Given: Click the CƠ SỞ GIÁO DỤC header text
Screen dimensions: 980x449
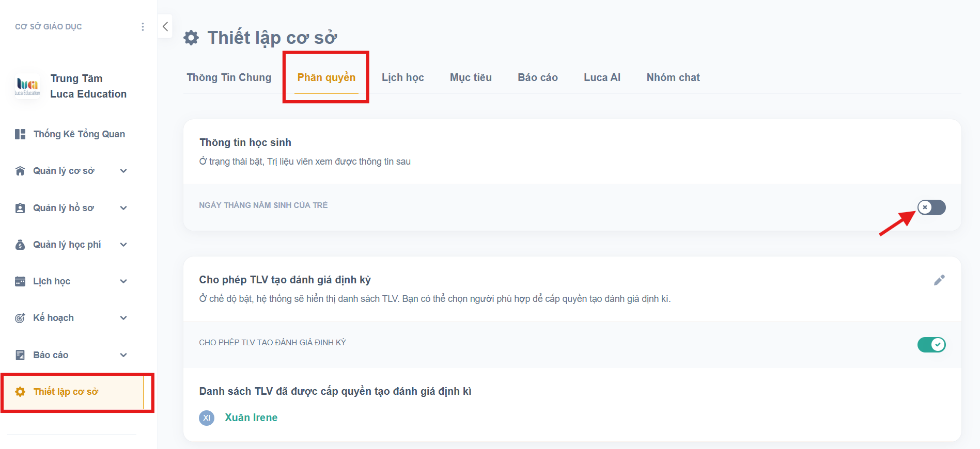Looking at the screenshot, I should [49, 27].
